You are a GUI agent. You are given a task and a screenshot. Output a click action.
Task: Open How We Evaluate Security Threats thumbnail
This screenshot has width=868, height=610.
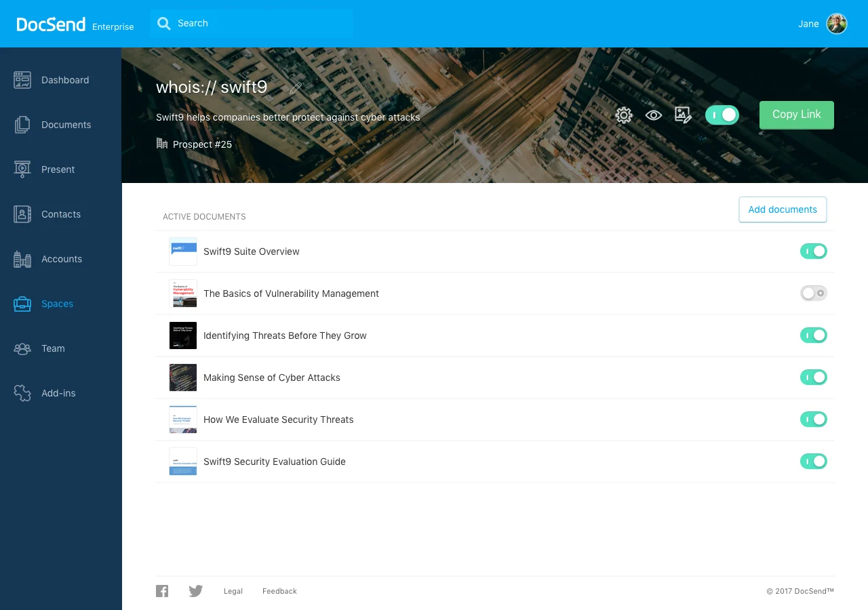coord(183,420)
